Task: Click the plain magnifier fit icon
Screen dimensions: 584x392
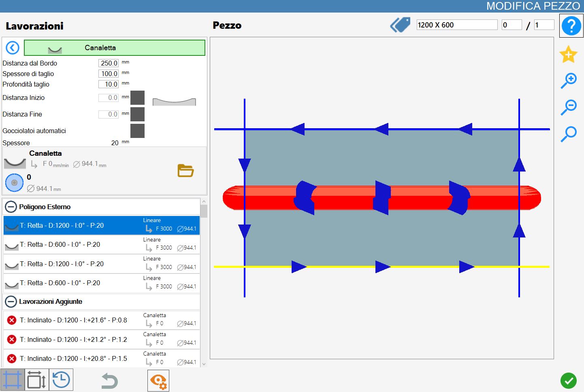Action: tap(569, 133)
